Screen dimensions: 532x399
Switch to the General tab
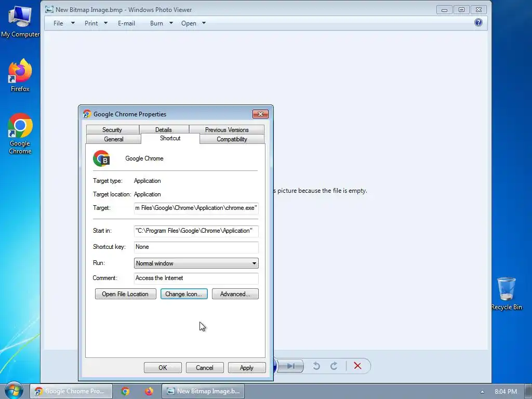(114, 139)
